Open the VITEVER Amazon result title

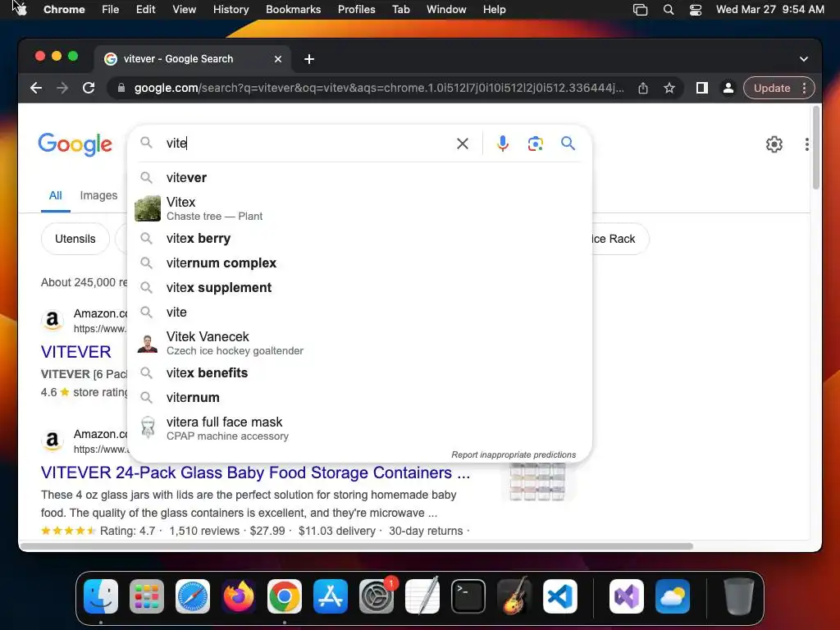pos(76,352)
